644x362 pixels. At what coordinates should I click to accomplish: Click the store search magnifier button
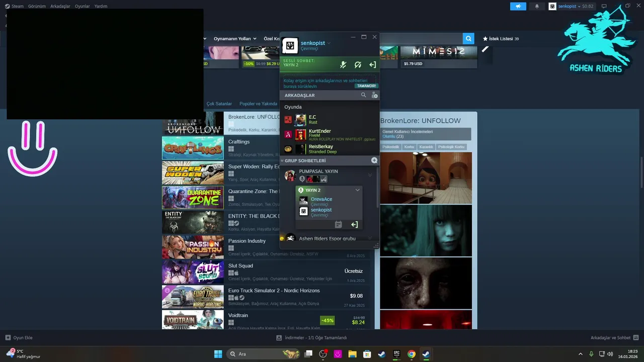coord(468,39)
